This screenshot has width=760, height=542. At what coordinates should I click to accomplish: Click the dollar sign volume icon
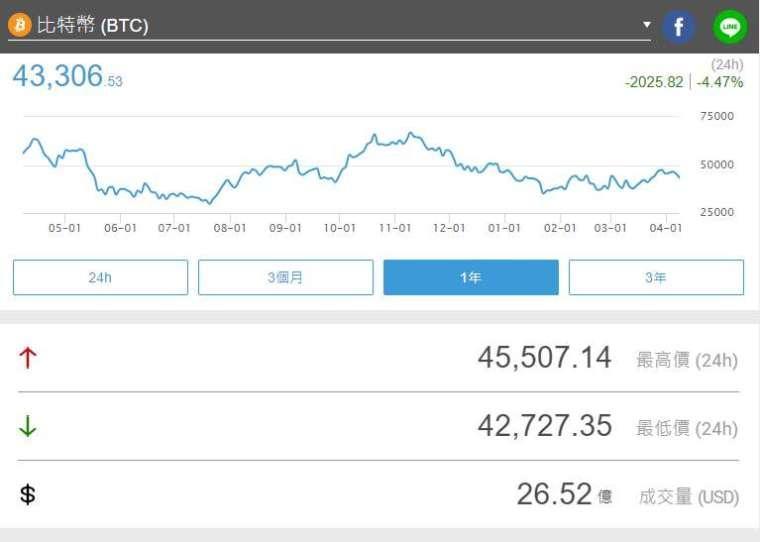[x=28, y=494]
